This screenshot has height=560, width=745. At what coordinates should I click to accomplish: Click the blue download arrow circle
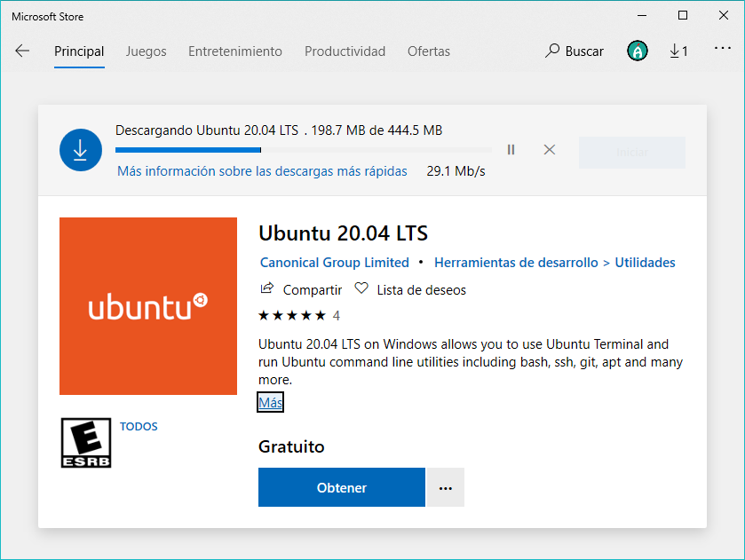pos(81,150)
